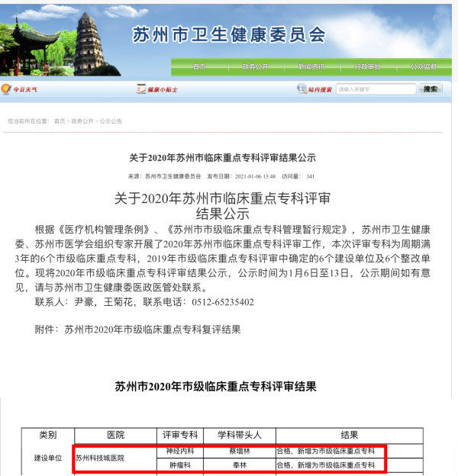This screenshot has height=476, width=458.
Task: Click the 站内搜索 magnifier icon
Action: (x=302, y=88)
